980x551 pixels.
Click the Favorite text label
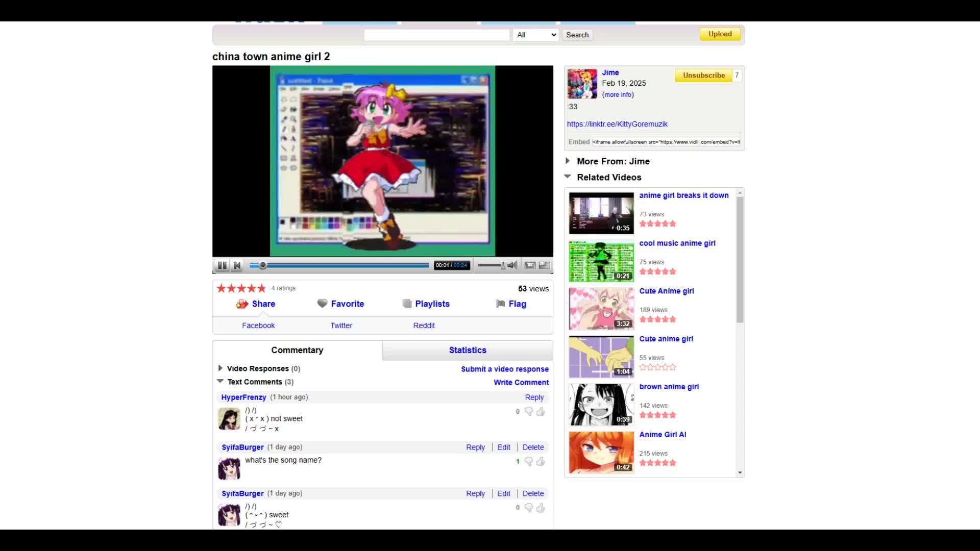tap(347, 304)
